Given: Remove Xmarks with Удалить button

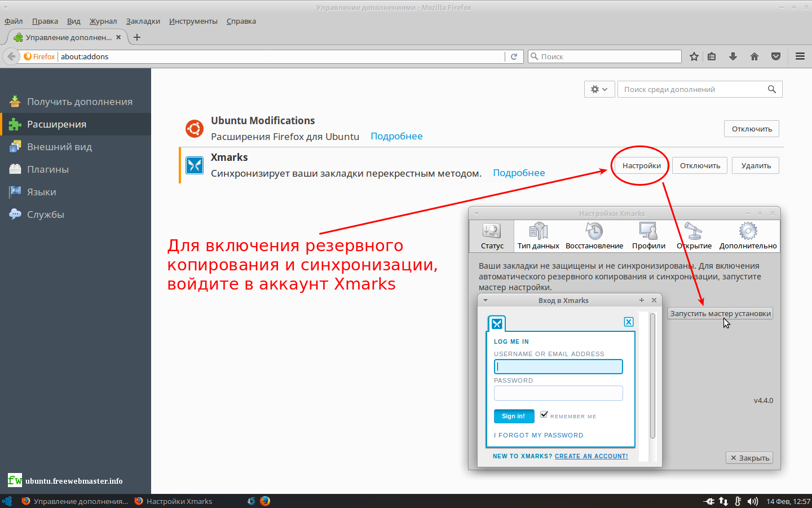Looking at the screenshot, I should [756, 165].
